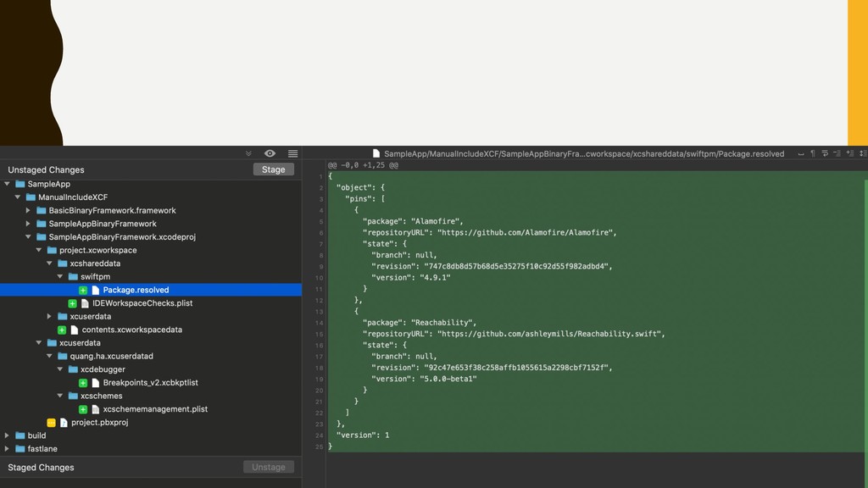This screenshot has width=868, height=488.
Task: Click the yellow modified badge on project.pbxproj
Action: pos(52,423)
